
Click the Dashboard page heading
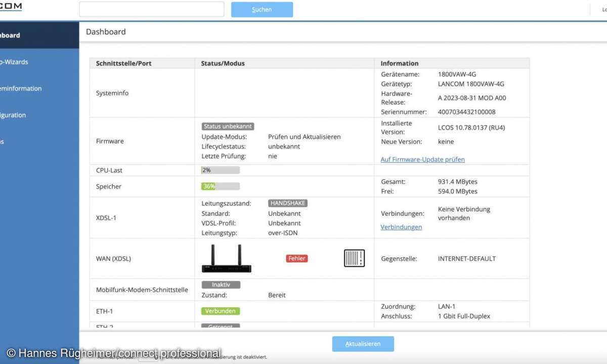coord(106,31)
